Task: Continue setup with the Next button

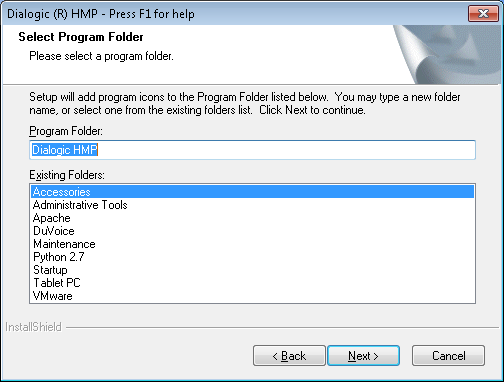Action: click(x=363, y=356)
